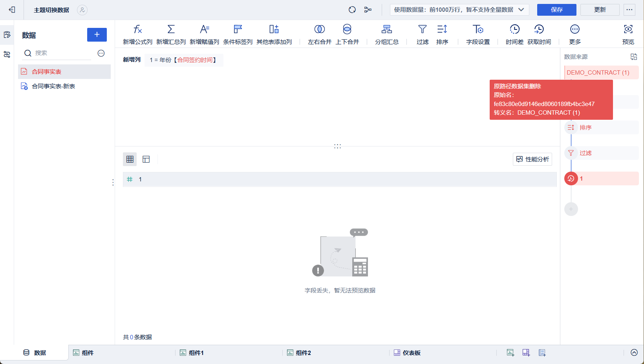The height and width of the screenshot is (364, 644).
Task: Open the three-dot menu next to 更新
Action: (629, 10)
